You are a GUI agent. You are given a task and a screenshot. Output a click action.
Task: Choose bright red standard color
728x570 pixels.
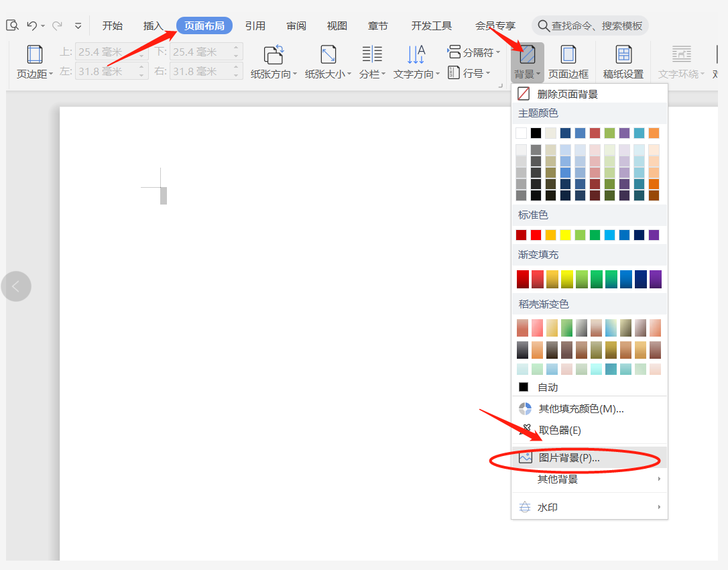(536, 235)
